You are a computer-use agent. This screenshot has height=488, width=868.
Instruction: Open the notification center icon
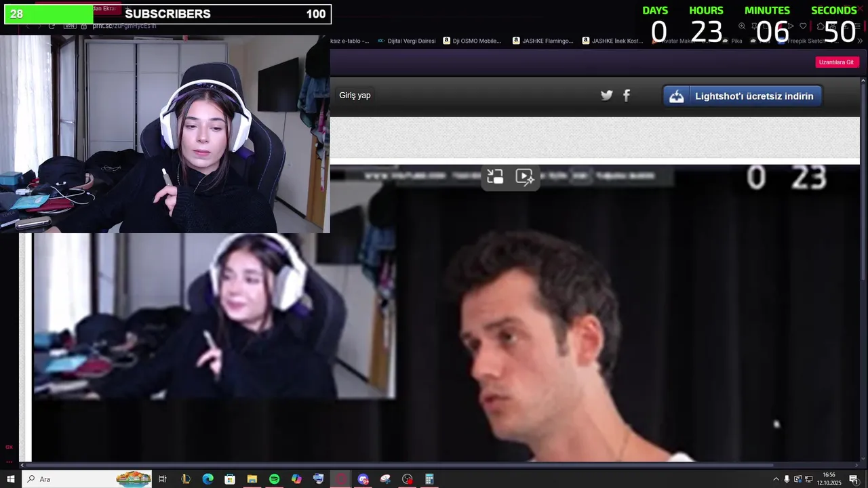[x=854, y=479]
